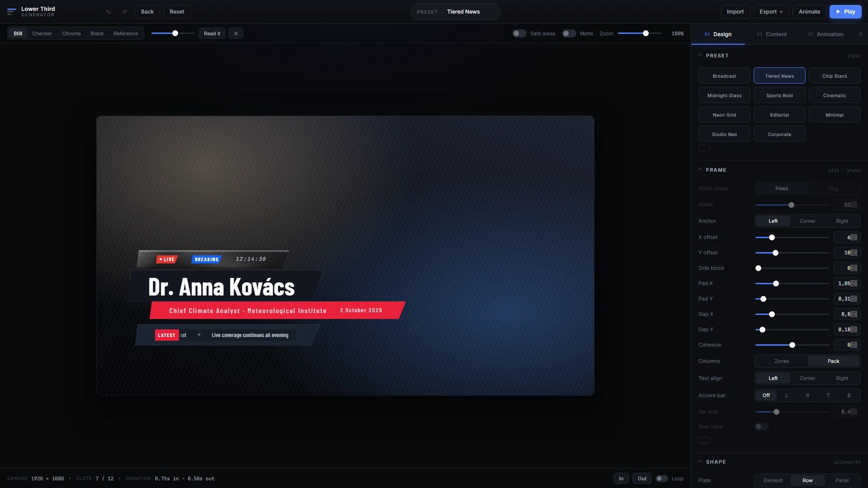Screen dimensions: 868x488
Task: Switch to the Content tab
Action: point(772,34)
